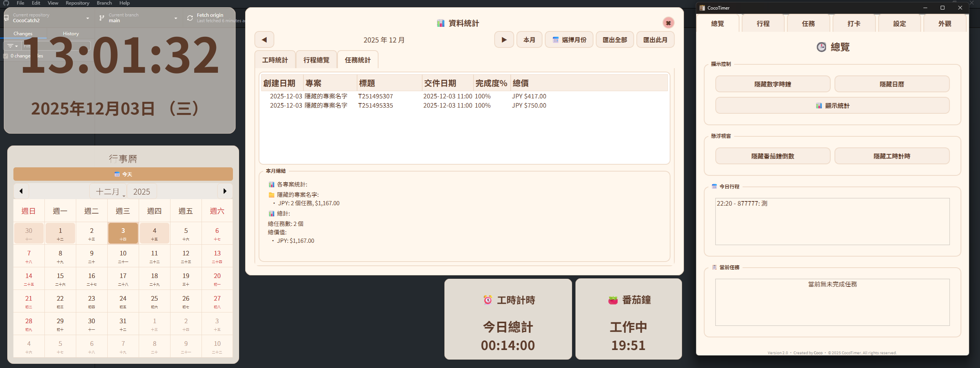
Task: Click 匯出全部 to export all data
Action: pos(615,40)
